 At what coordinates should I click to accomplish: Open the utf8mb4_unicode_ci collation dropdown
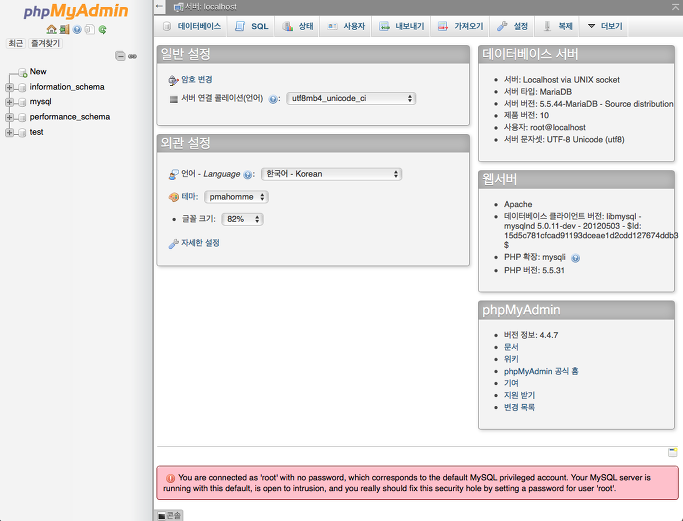coord(351,98)
